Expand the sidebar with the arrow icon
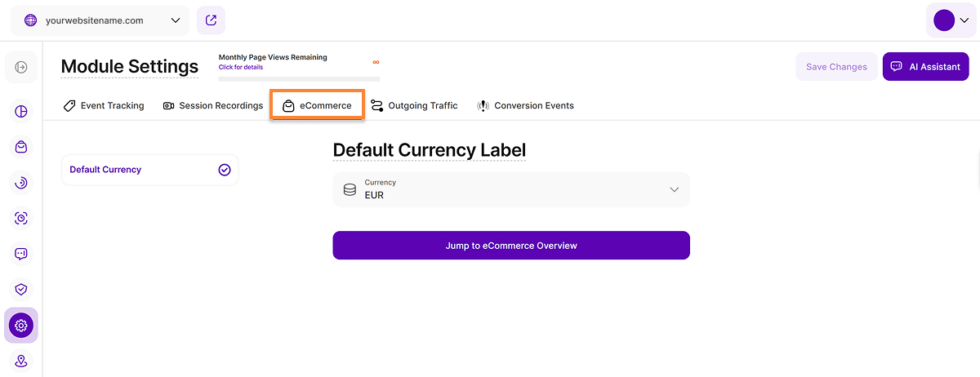Image resolution: width=980 pixels, height=377 pixels. (x=21, y=67)
